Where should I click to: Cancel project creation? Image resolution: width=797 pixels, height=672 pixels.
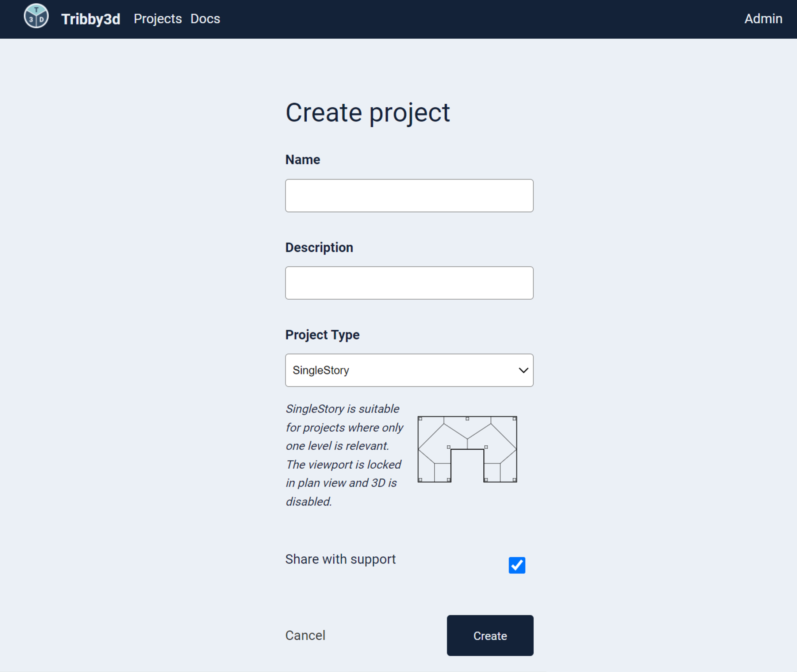pos(305,635)
